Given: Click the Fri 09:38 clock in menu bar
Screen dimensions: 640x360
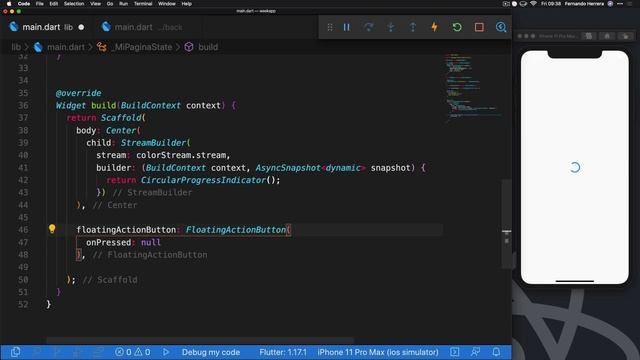Looking at the screenshot, I should [x=551, y=4].
